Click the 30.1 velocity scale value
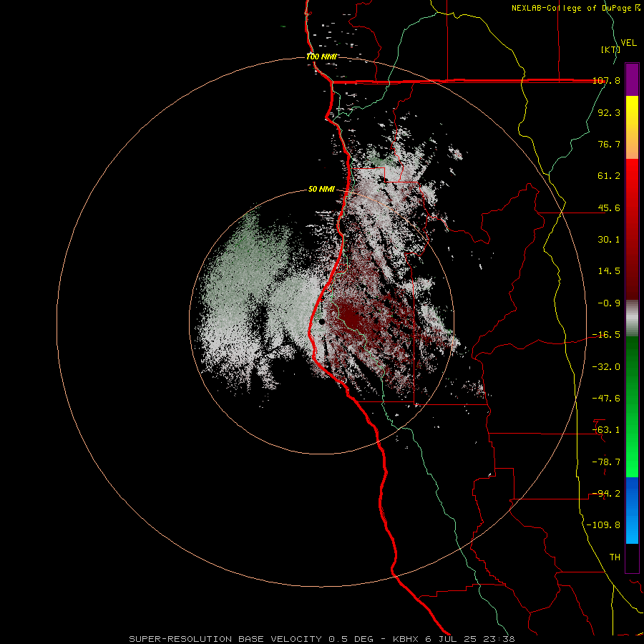 (609, 240)
